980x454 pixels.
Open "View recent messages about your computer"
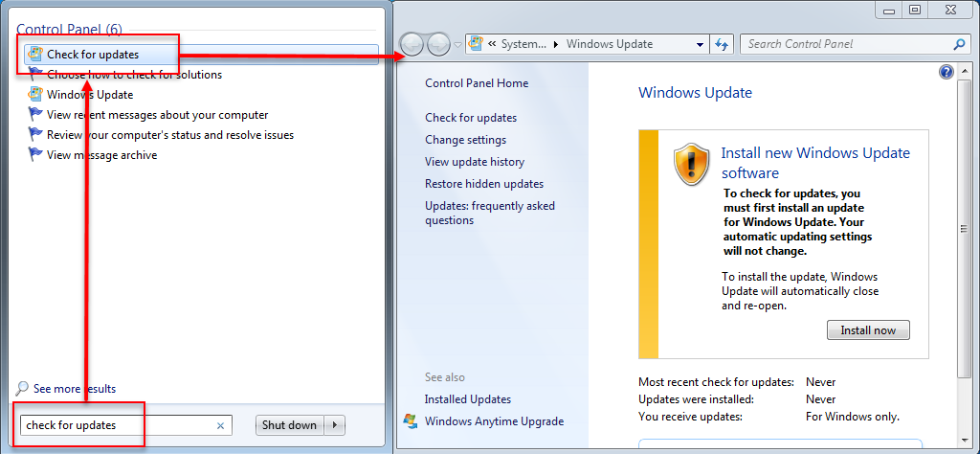158,115
